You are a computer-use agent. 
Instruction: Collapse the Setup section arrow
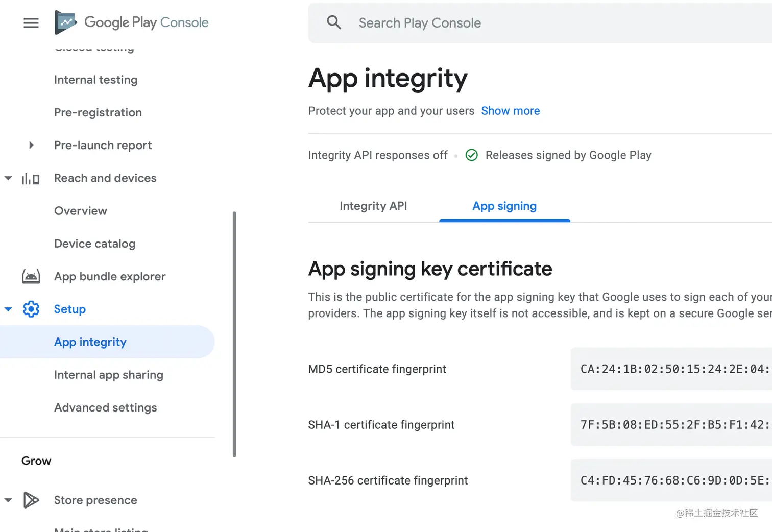[8, 309]
